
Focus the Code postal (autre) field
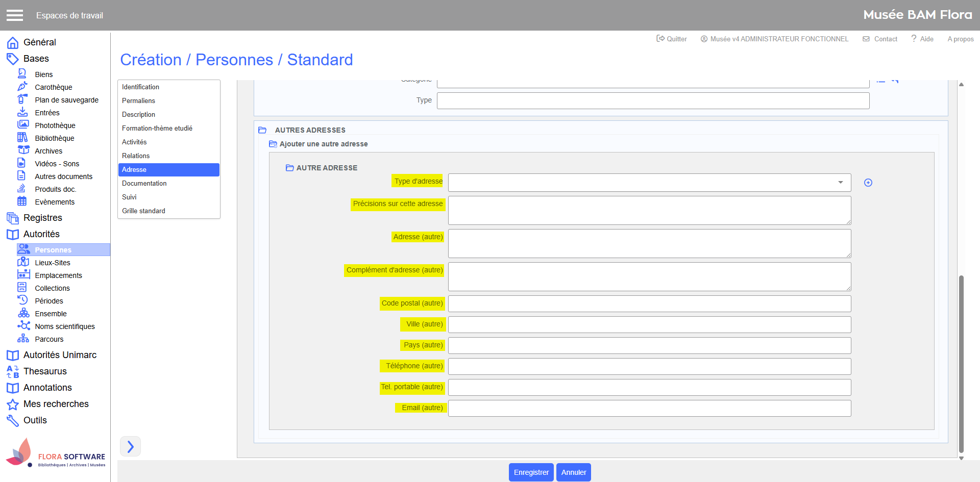coord(649,303)
